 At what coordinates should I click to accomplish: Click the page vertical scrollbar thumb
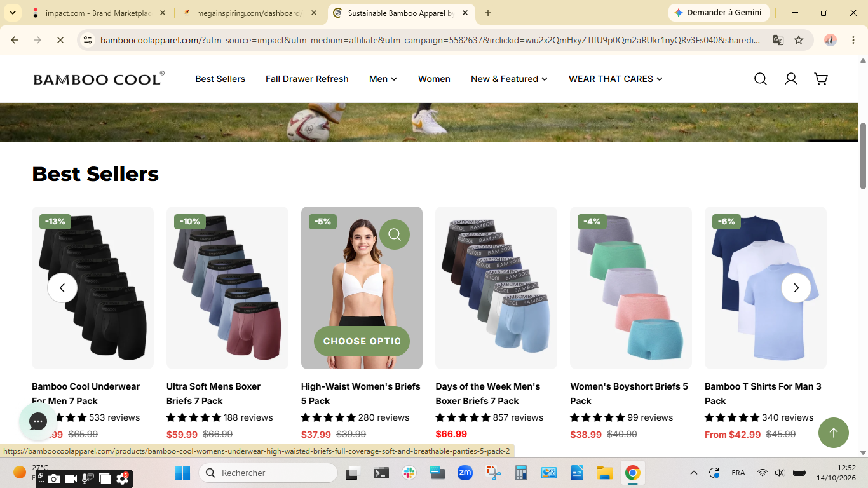click(x=864, y=156)
